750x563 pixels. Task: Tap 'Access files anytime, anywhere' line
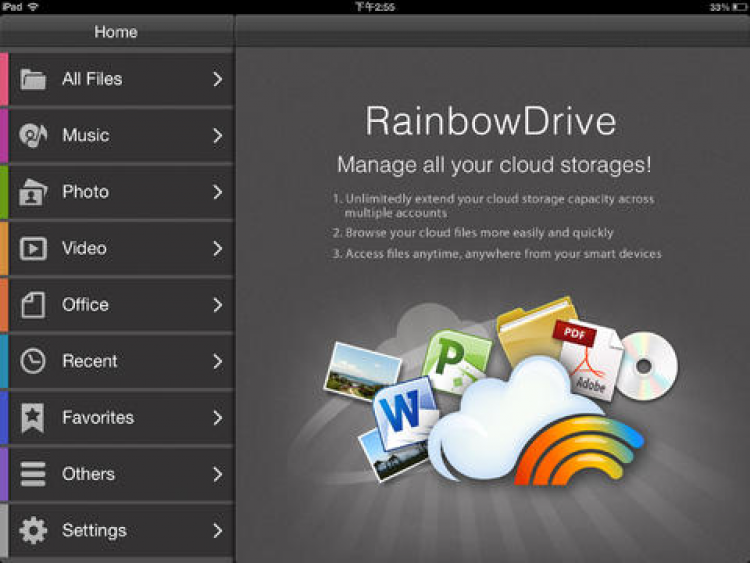pos(497,254)
